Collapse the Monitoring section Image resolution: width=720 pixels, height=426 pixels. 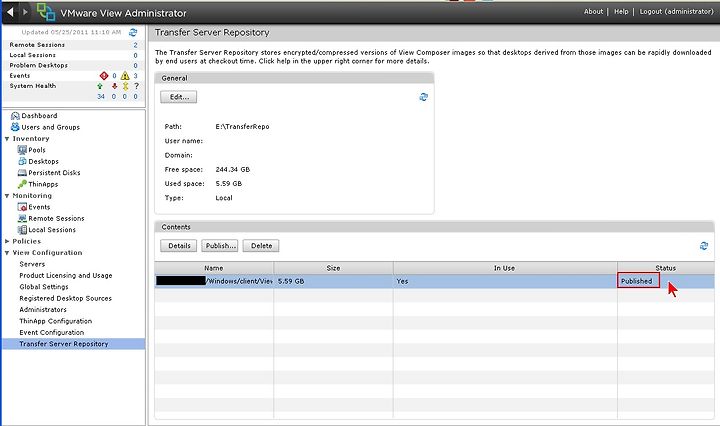coord(7,196)
